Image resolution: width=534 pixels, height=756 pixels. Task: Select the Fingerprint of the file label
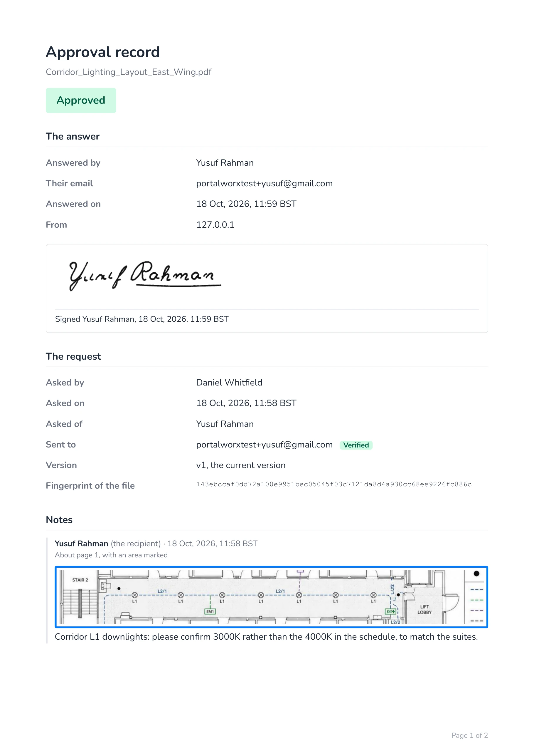pos(90,486)
